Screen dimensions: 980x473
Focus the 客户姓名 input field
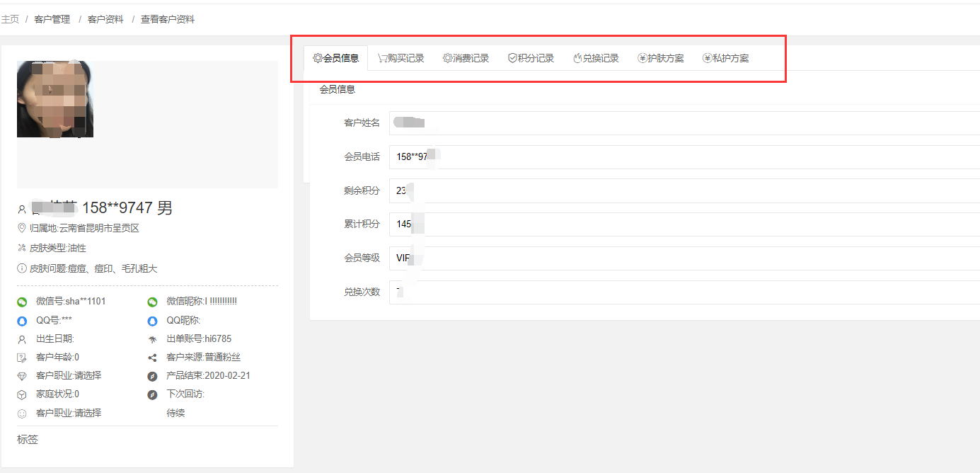coord(684,122)
